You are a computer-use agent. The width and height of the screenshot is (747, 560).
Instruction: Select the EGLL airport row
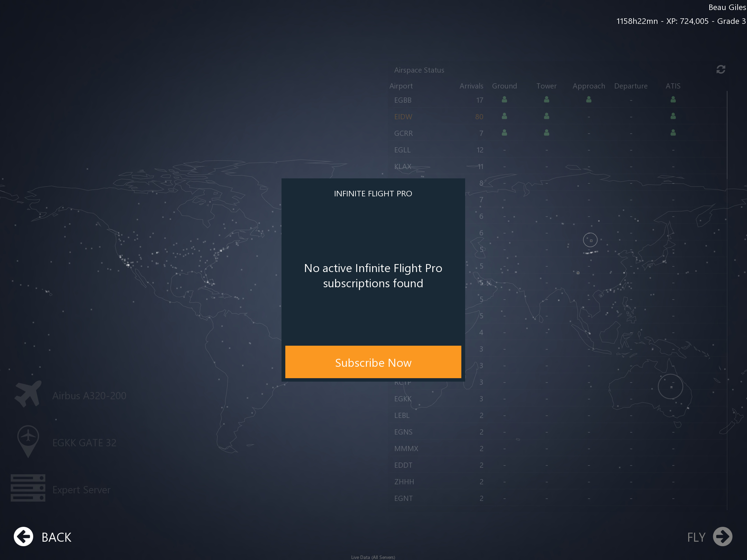click(403, 150)
